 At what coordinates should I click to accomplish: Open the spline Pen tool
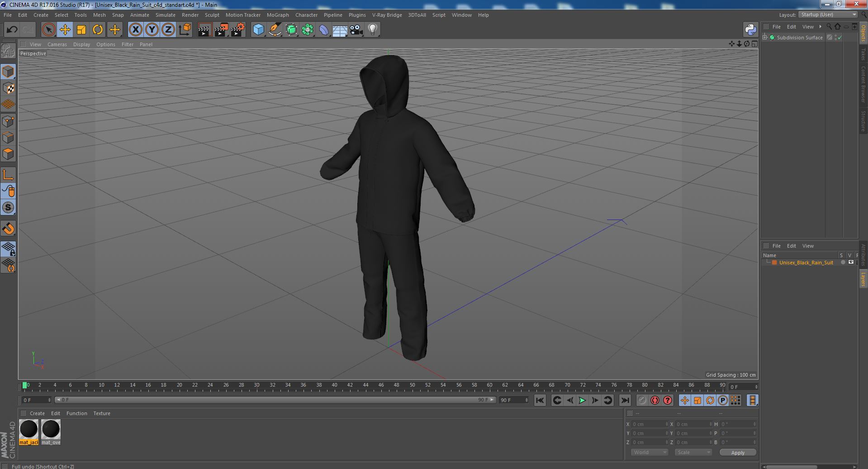[x=275, y=30]
